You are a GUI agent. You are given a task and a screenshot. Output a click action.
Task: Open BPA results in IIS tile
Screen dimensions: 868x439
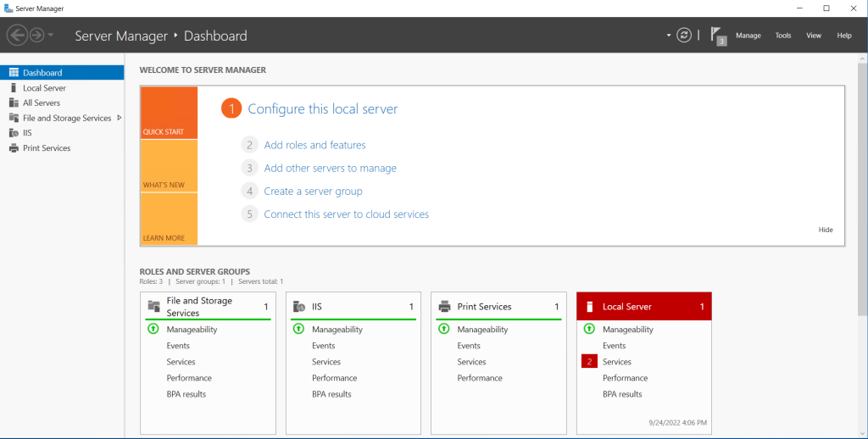coord(331,394)
